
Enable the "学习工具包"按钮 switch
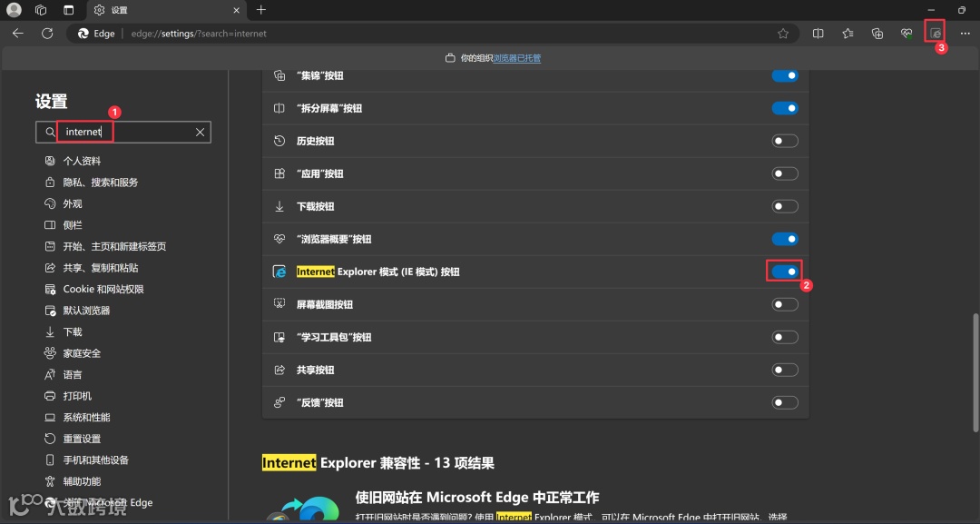point(785,337)
